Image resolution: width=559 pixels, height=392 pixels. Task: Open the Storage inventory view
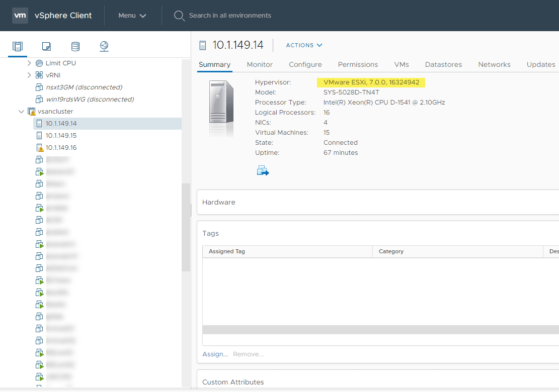click(x=75, y=46)
